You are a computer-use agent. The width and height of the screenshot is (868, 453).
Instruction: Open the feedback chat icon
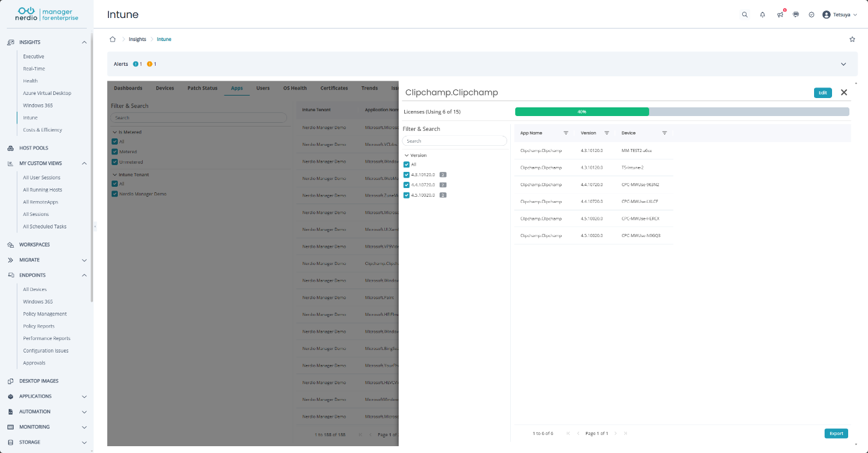coord(796,14)
